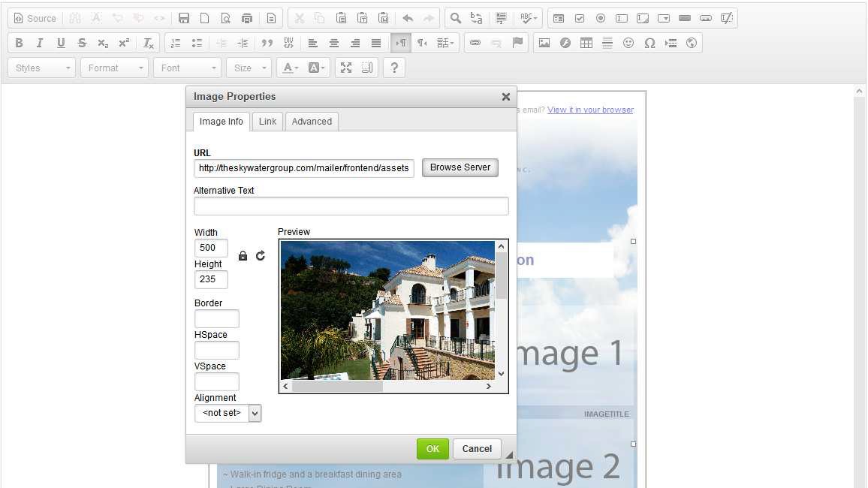Set text direction right-to-left
Viewport: 868px width, 488px height.
[x=422, y=43]
